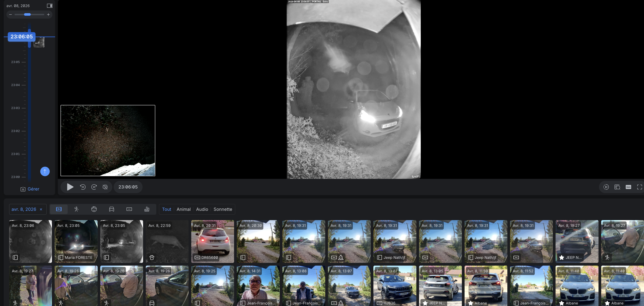This screenshot has width=644, height=306.
Task: Open the detection search grid icon
Action: pos(617,187)
